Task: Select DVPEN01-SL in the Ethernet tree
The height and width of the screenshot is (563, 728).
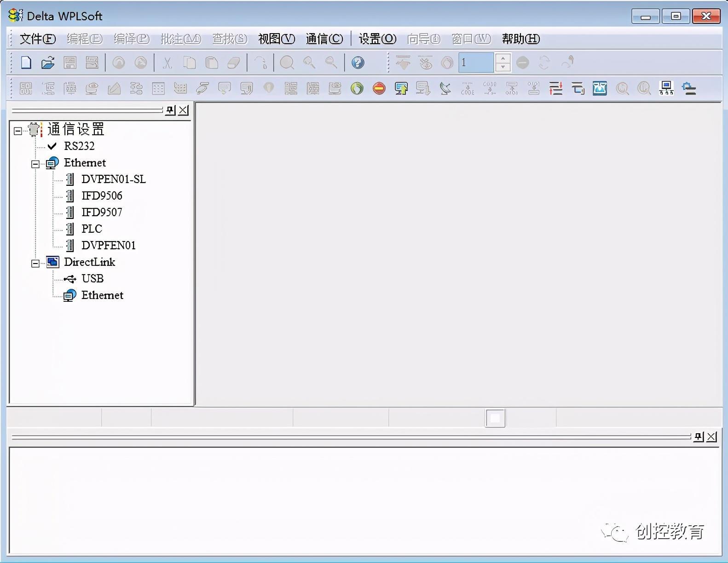Action: [x=113, y=179]
